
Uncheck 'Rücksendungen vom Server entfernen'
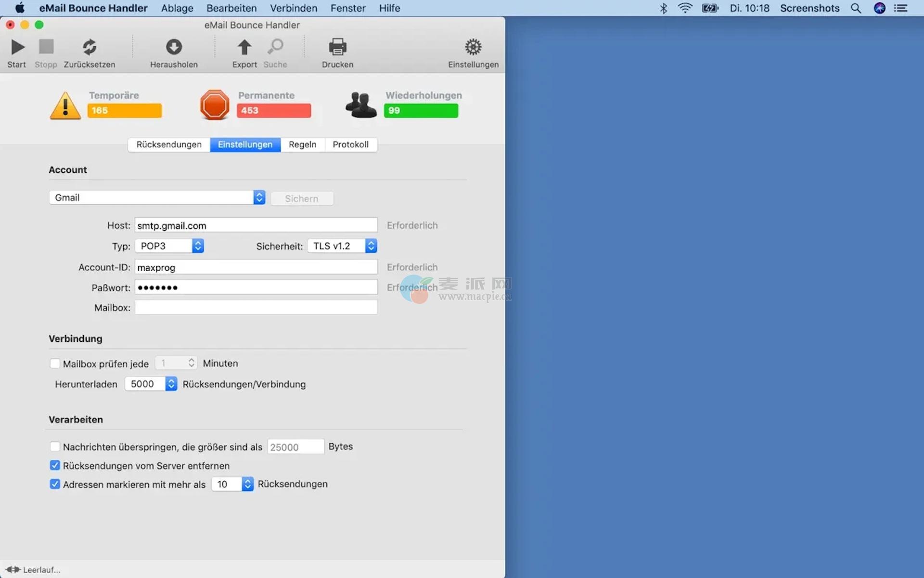click(55, 465)
